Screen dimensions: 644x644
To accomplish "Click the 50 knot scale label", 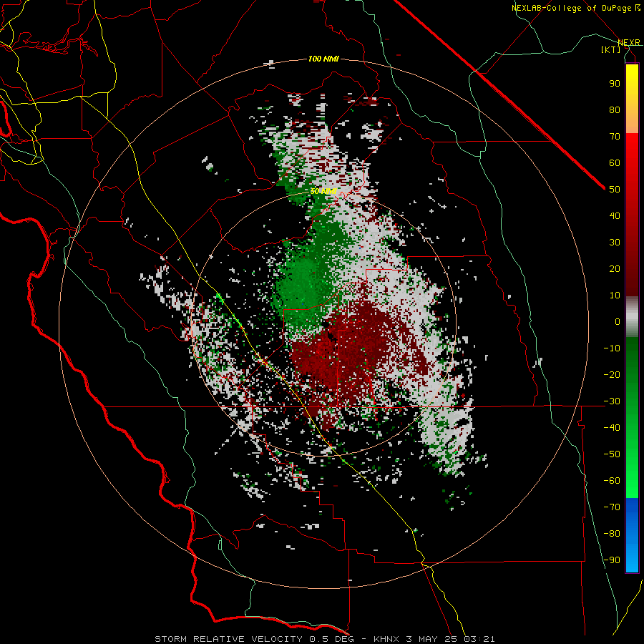I will coord(615,190).
